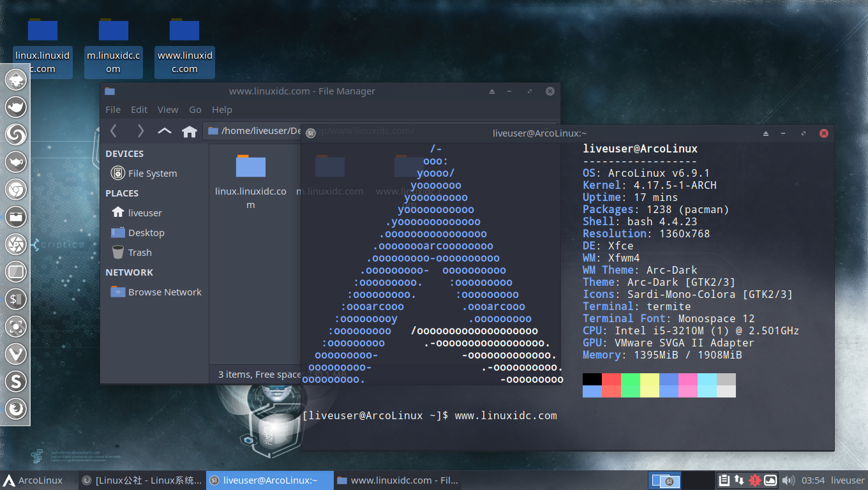Launch Inkscape from the left dock
The height and width of the screenshot is (490, 868).
click(15, 80)
